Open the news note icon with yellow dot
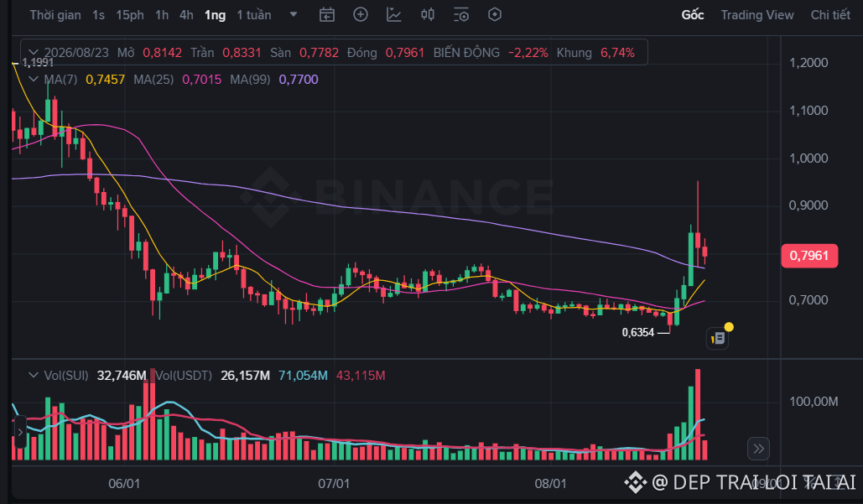 pyautogui.click(x=718, y=338)
